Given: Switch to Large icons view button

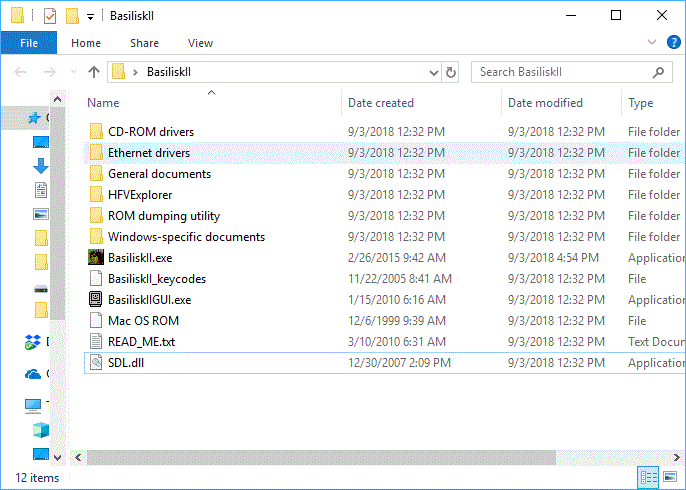Looking at the screenshot, I should click(670, 476).
